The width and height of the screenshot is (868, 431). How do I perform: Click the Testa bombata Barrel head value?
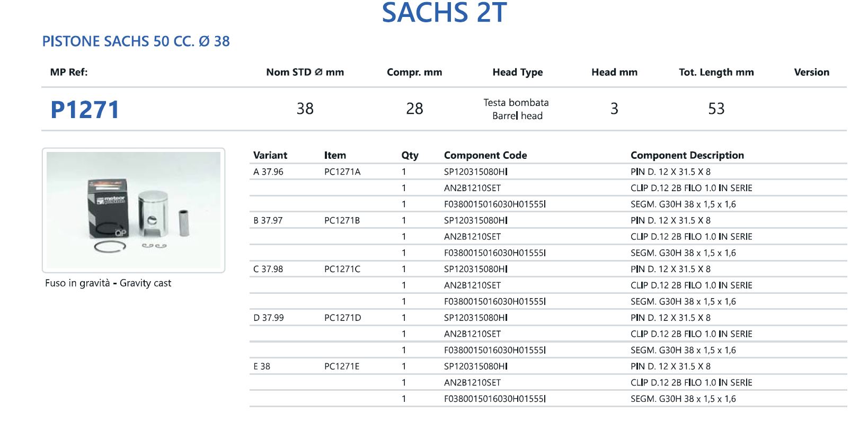(517, 109)
